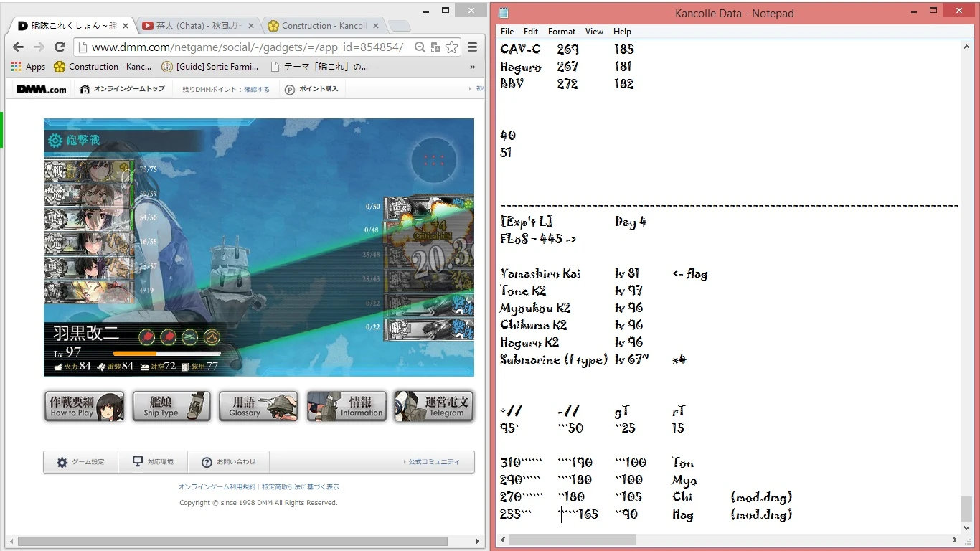The image size is (980, 551).
Task: Go to オンラインゲームトップ home link
Action: click(x=122, y=89)
